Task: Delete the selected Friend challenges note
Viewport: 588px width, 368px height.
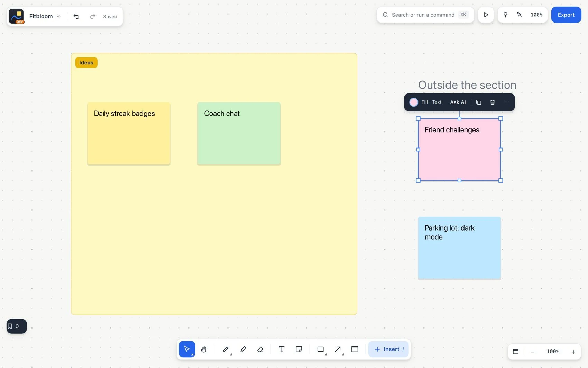Action: (493, 102)
